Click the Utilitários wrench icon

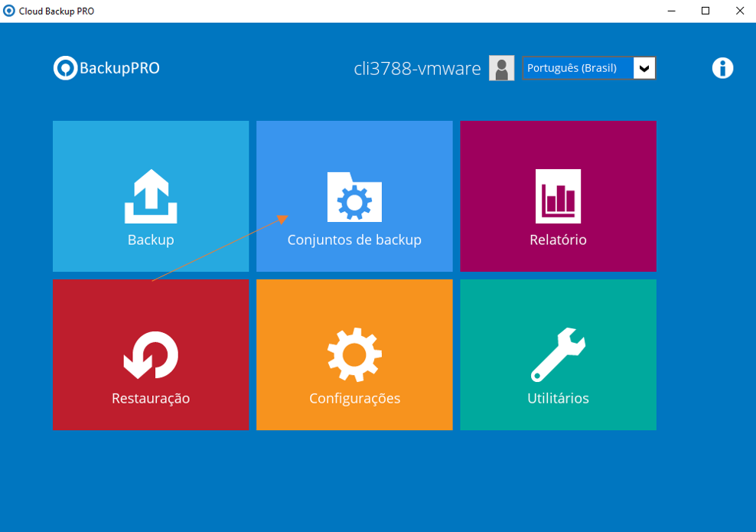[x=558, y=355]
